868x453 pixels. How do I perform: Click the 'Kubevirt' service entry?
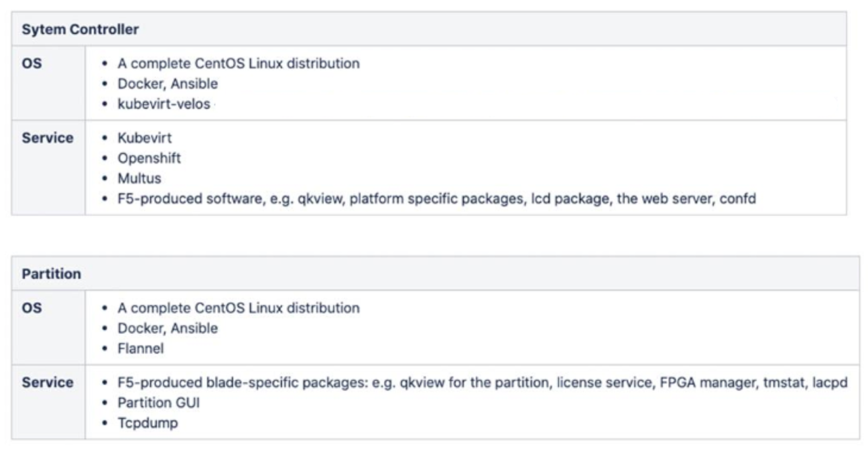tap(145, 138)
